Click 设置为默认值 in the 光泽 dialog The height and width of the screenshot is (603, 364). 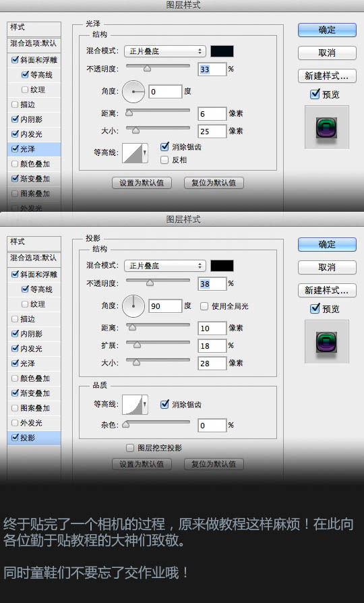click(142, 183)
